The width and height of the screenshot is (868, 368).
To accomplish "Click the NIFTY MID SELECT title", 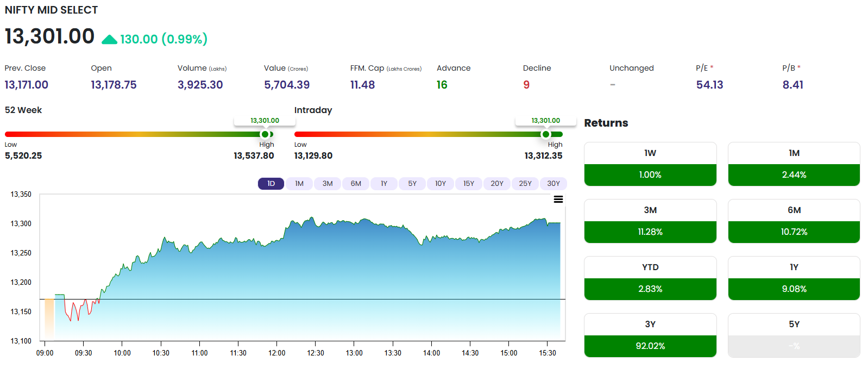I will 51,10.
